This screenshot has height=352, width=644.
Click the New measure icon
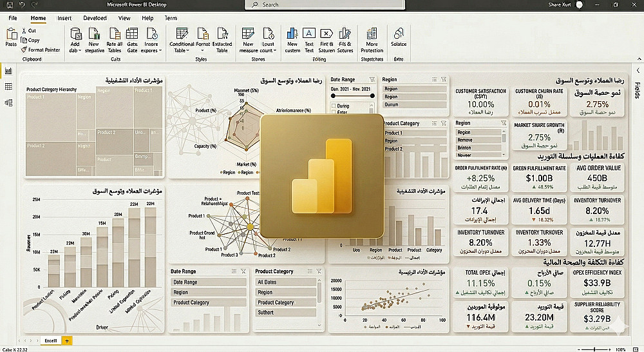coord(248,34)
